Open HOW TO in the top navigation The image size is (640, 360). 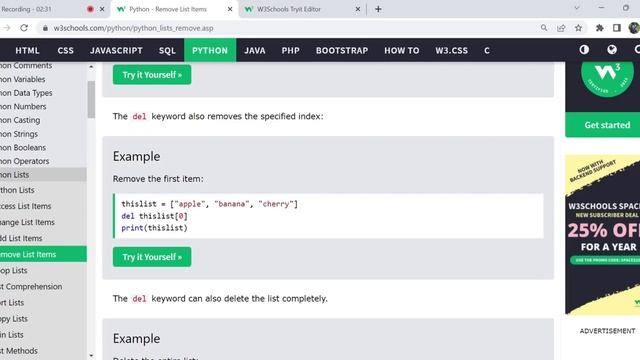[401, 50]
